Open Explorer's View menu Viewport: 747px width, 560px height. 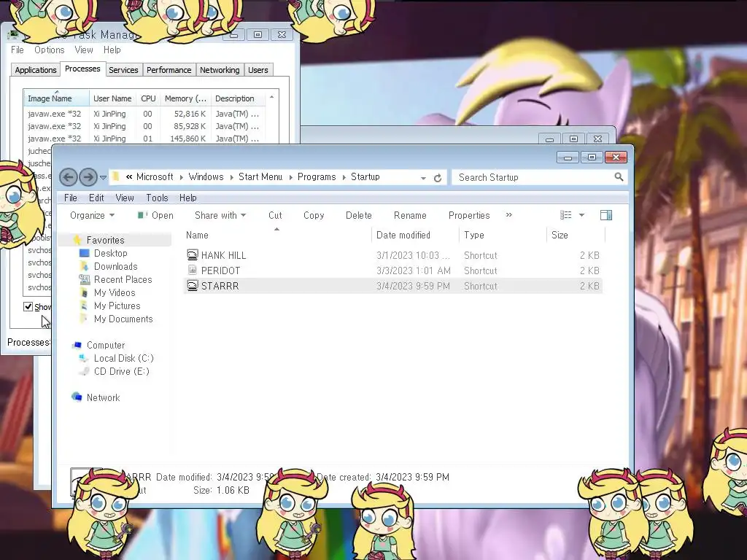pos(125,198)
